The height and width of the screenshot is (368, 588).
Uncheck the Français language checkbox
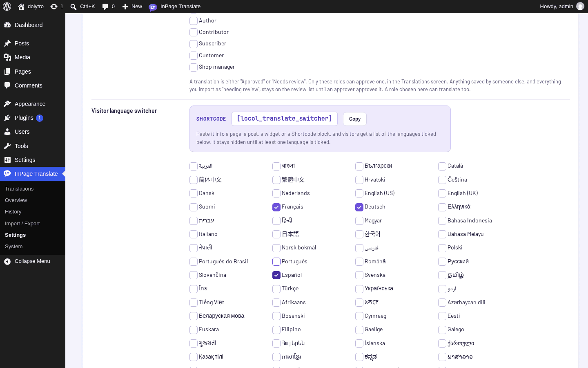pyautogui.click(x=276, y=207)
